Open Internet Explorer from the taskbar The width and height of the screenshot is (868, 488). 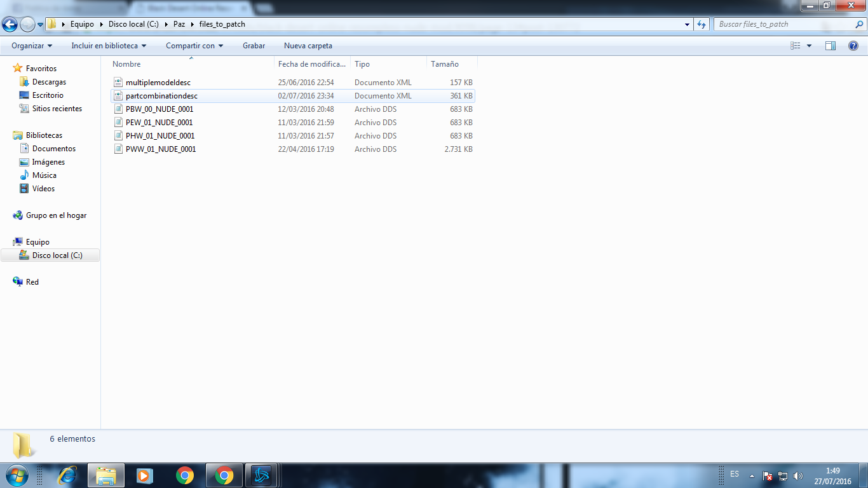(67, 475)
